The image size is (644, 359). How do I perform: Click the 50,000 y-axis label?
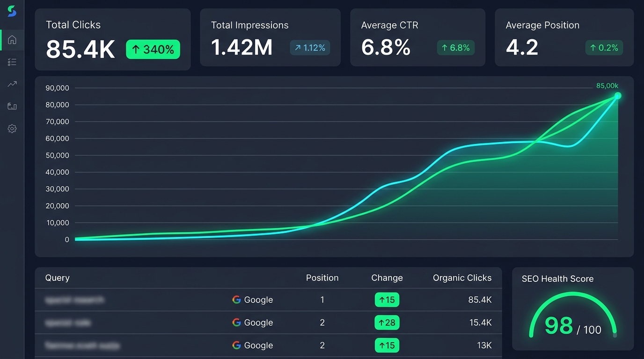[58, 155]
